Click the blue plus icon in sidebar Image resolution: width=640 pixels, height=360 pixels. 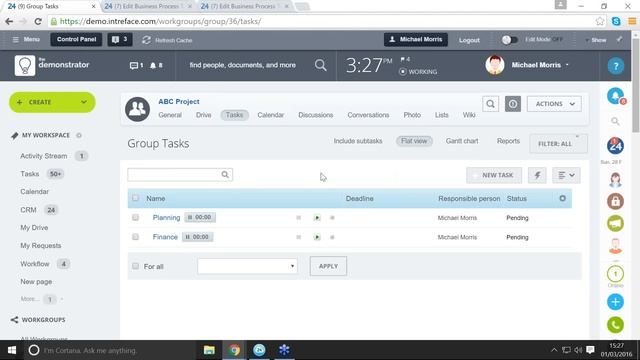coord(615,302)
